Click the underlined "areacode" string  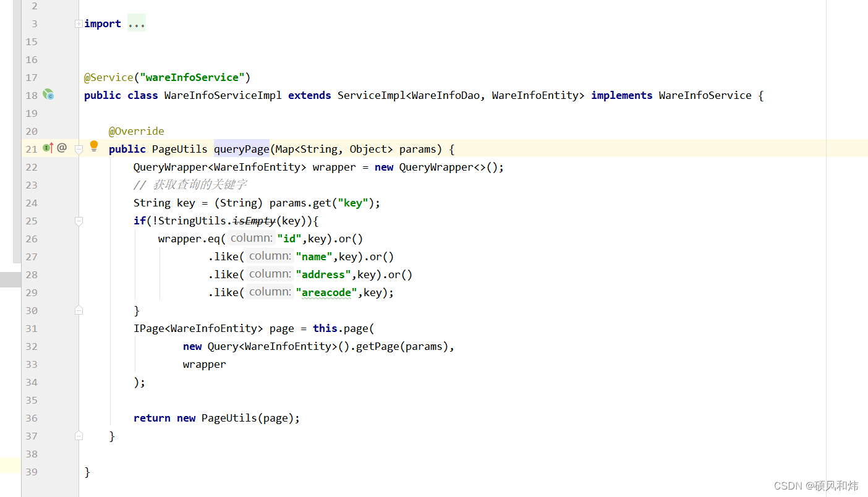click(326, 292)
